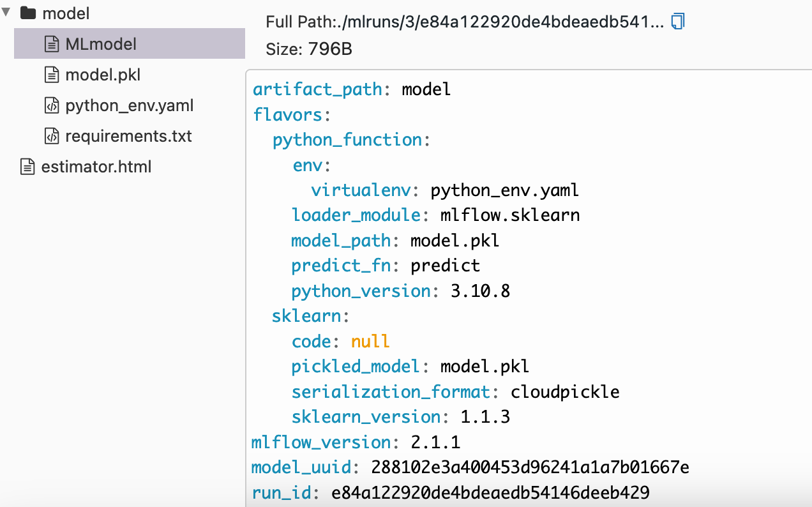Click the Size: 796B text
The image size is (812, 507).
[x=309, y=49]
